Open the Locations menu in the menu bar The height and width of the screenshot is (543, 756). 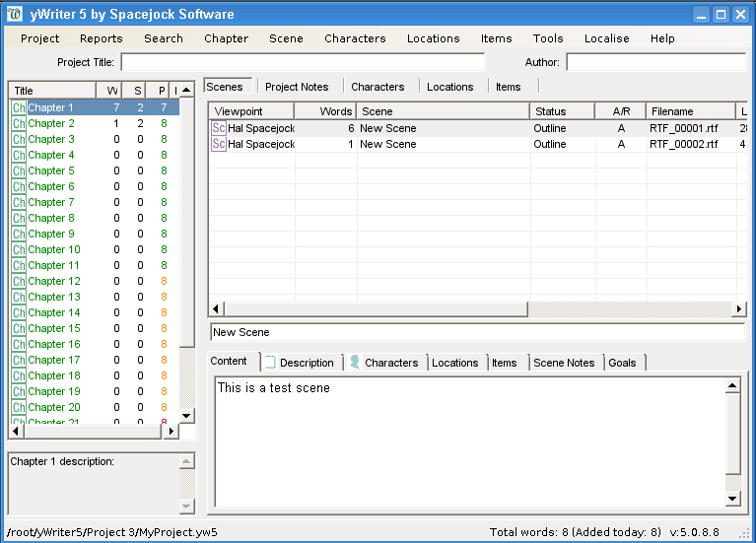(433, 38)
